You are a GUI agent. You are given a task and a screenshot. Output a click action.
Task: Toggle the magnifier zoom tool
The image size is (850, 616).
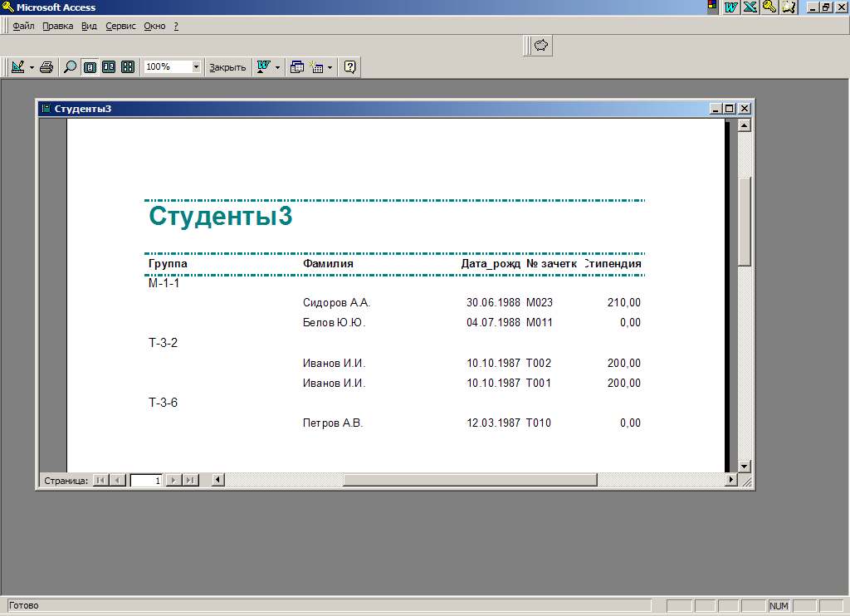click(70, 67)
